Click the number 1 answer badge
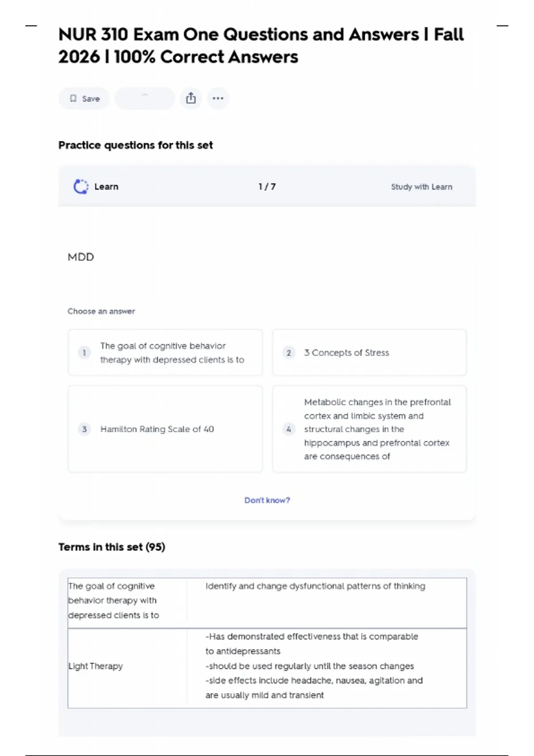This screenshot has width=534, height=756. point(84,353)
